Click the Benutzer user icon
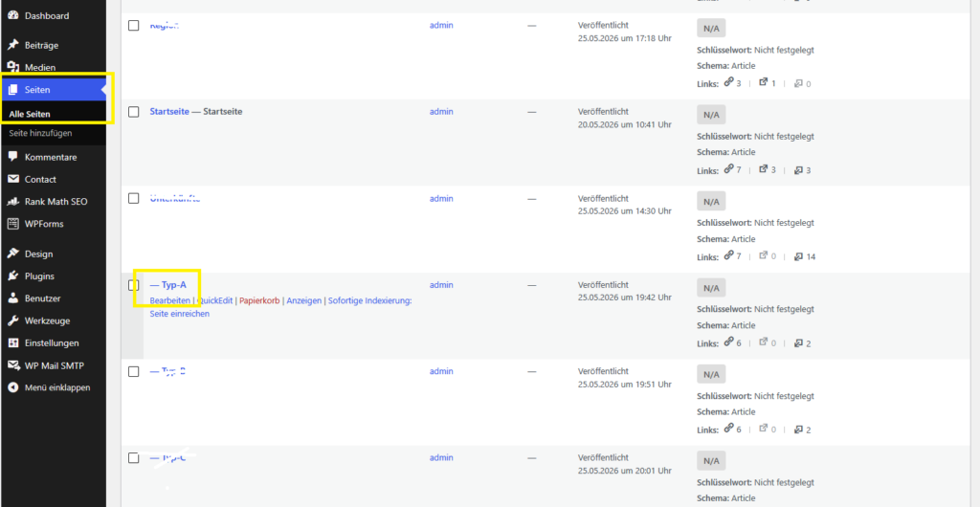 [x=13, y=298]
